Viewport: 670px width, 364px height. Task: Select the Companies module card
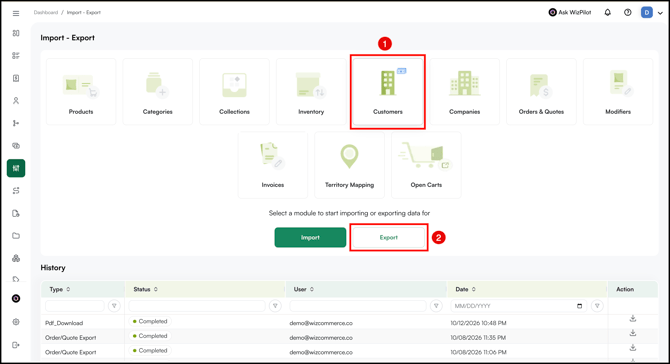pyautogui.click(x=464, y=91)
